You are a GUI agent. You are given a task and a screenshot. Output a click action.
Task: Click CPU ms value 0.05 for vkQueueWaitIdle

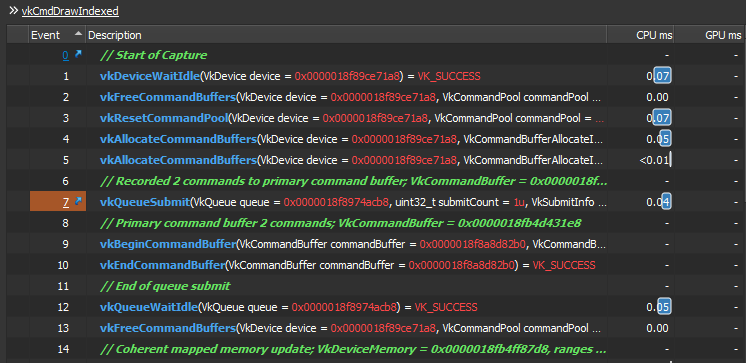(x=658, y=307)
